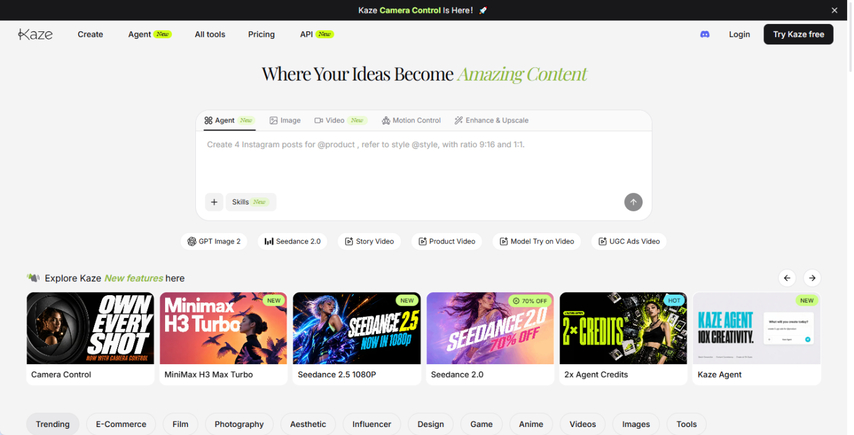Select the Model Try on Video chip
Image resolution: width=854 pixels, height=435 pixels.
tap(537, 241)
